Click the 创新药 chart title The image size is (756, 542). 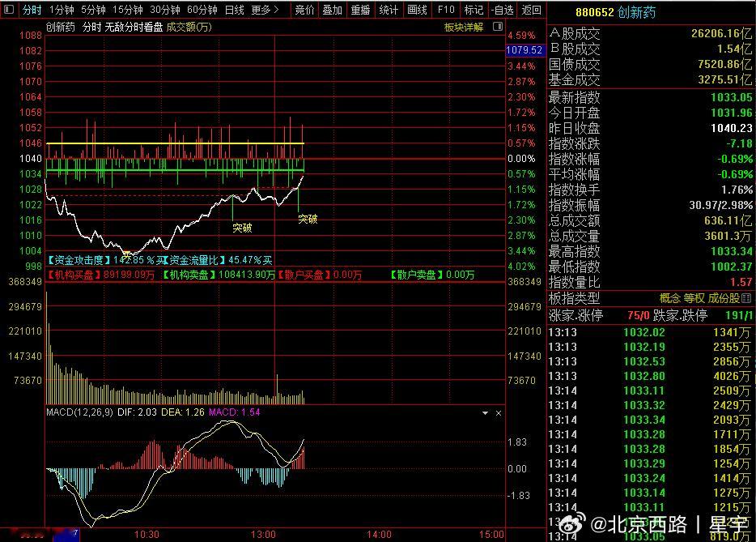[x=60, y=27]
